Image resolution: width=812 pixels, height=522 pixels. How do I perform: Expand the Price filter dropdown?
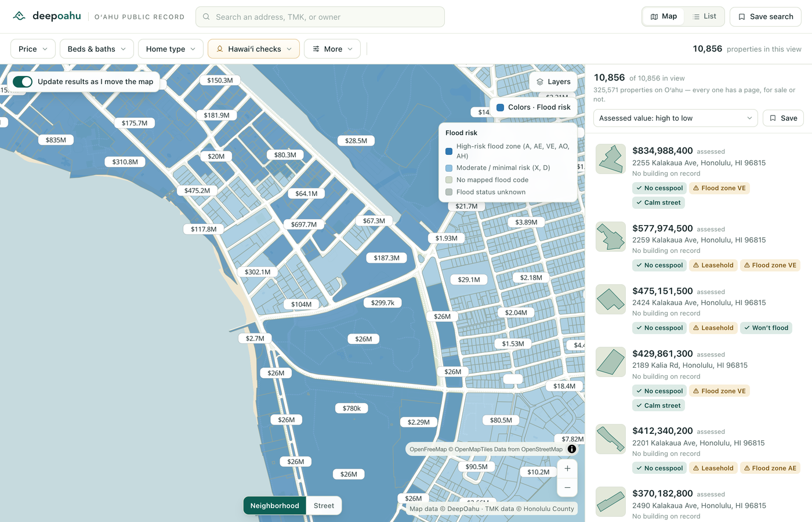coord(33,49)
